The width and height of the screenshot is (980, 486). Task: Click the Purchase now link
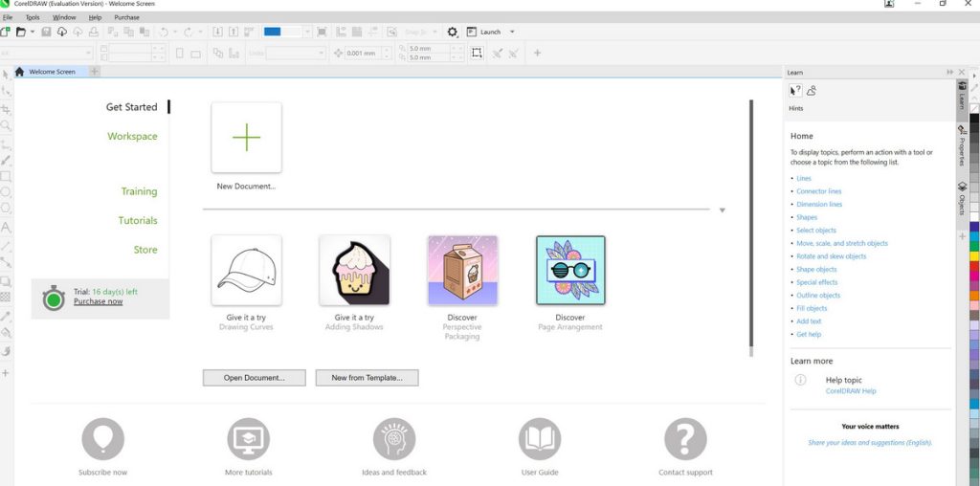coord(99,301)
